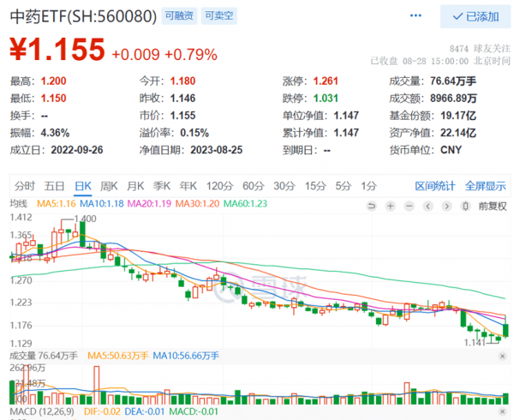Click the 今开 value 1.180
This screenshot has height=420, width=514.
(182, 81)
